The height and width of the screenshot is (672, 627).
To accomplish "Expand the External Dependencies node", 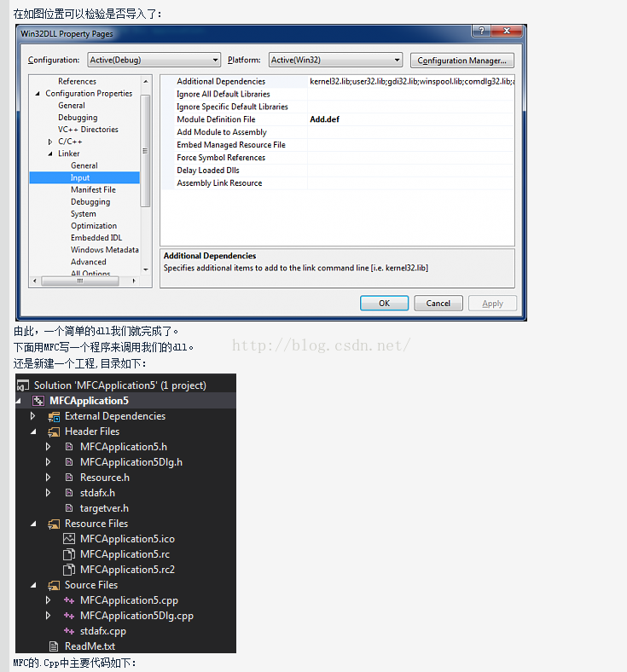I will click(x=32, y=416).
